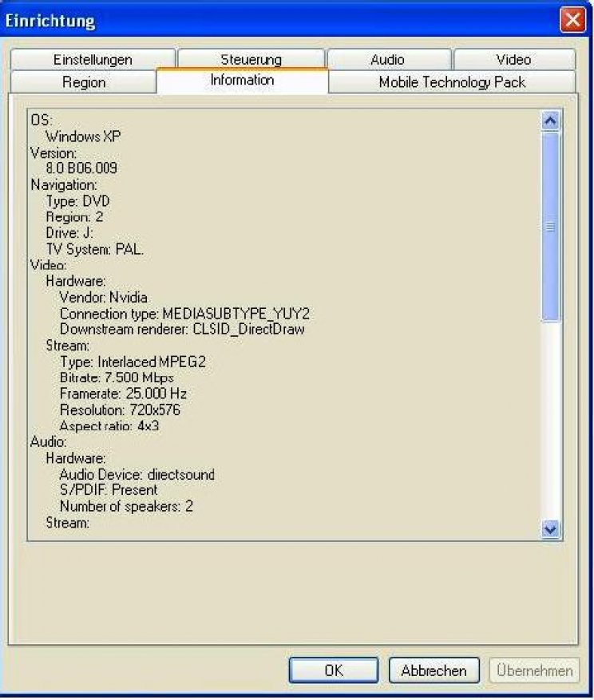Click the 'OS:' heading

tap(42, 120)
